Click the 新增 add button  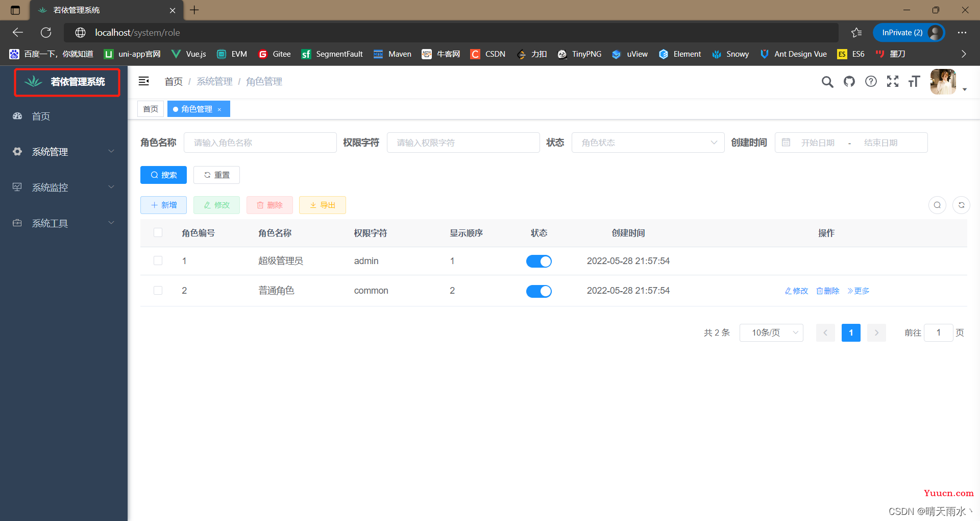click(163, 205)
